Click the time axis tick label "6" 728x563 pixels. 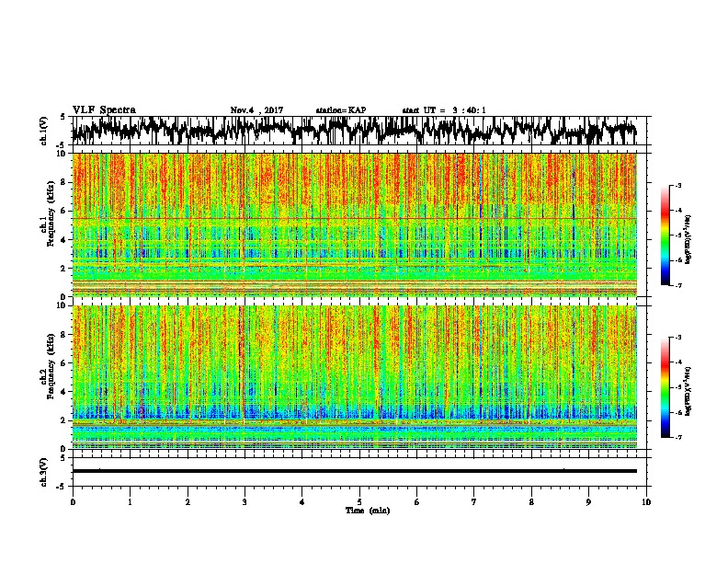pyautogui.click(x=417, y=502)
